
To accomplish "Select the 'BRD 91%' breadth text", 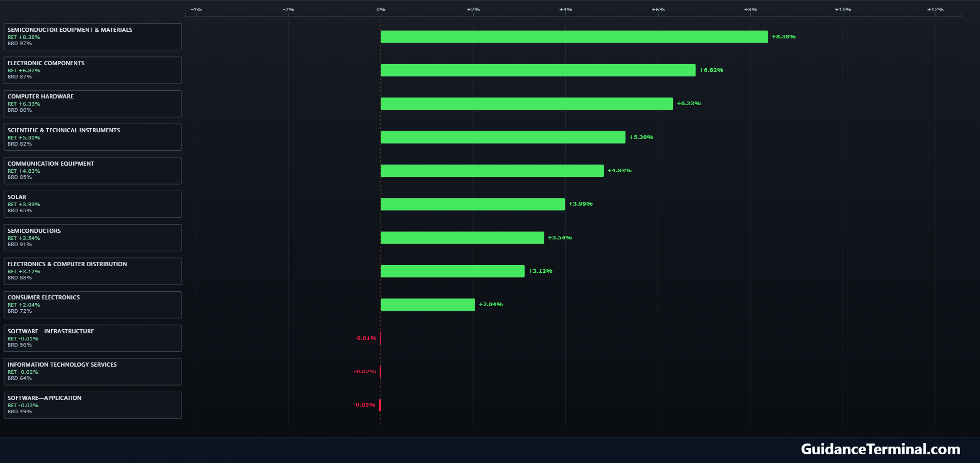I will pos(19,245).
